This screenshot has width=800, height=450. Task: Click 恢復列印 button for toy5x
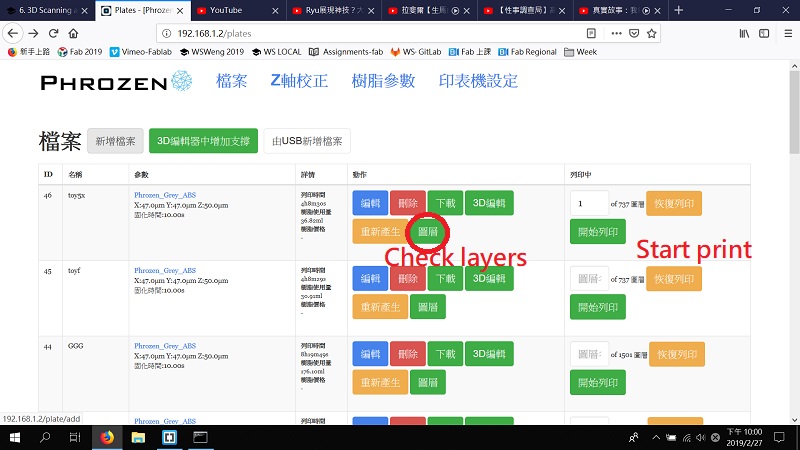(x=674, y=204)
